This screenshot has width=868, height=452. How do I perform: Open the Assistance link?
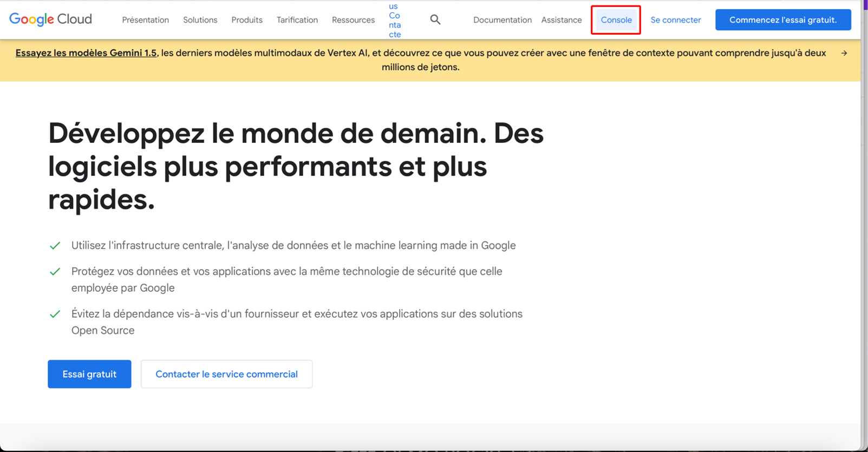561,20
